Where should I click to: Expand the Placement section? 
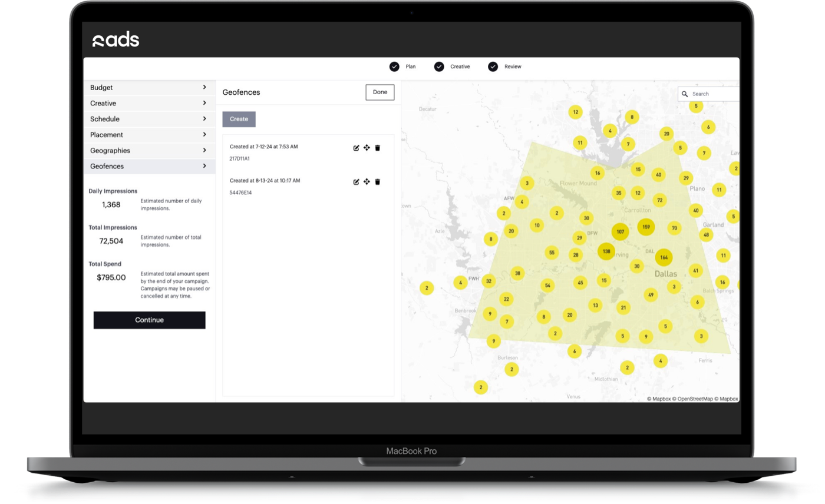click(x=149, y=134)
